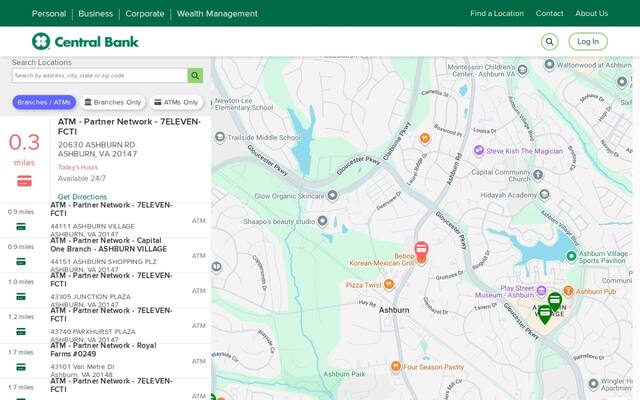The height and width of the screenshot is (400, 640).
Task: Click Trailside Middle School map marker
Action: 220,137
